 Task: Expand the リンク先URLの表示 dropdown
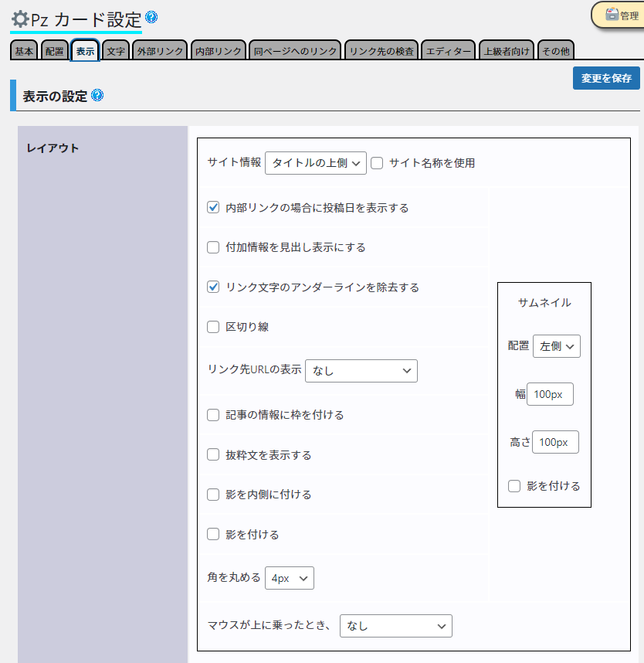[361, 371]
